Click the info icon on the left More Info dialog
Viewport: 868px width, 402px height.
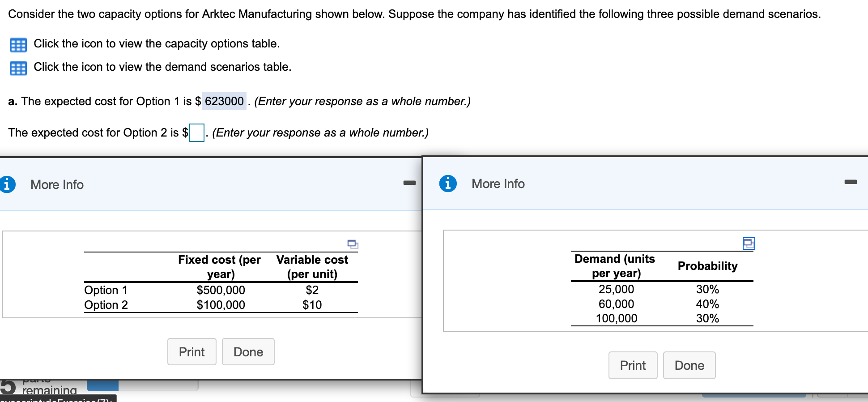[7, 184]
